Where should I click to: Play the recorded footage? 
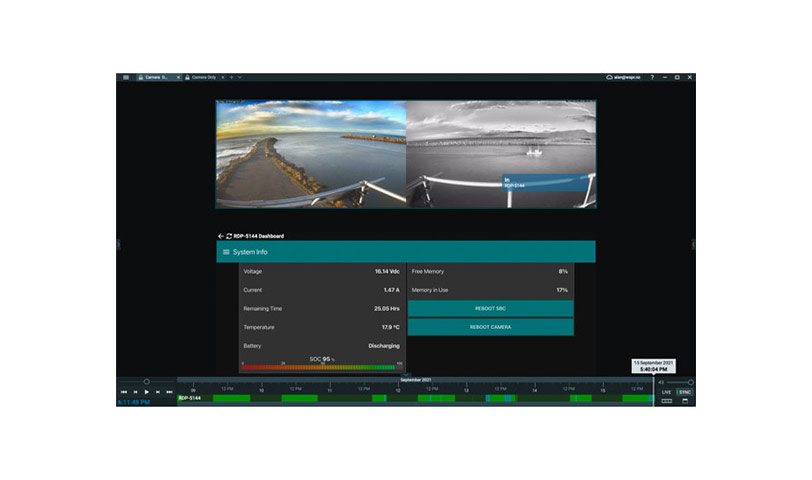click(147, 392)
